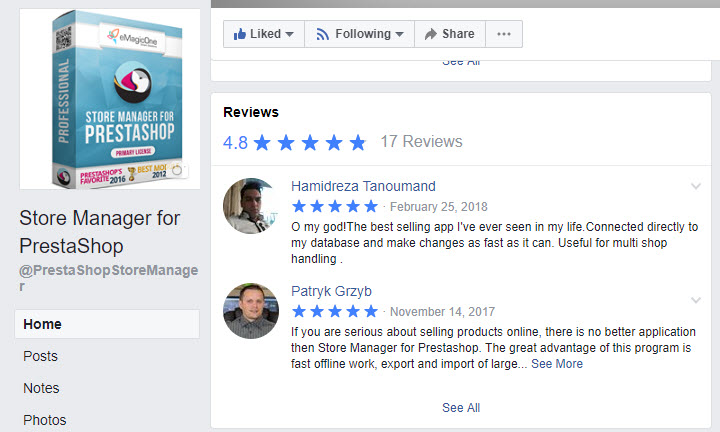Click See All below the reviews

coord(461,408)
